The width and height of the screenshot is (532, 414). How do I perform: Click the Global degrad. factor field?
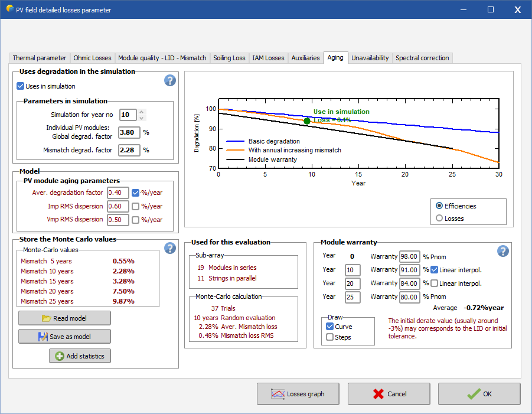(129, 132)
